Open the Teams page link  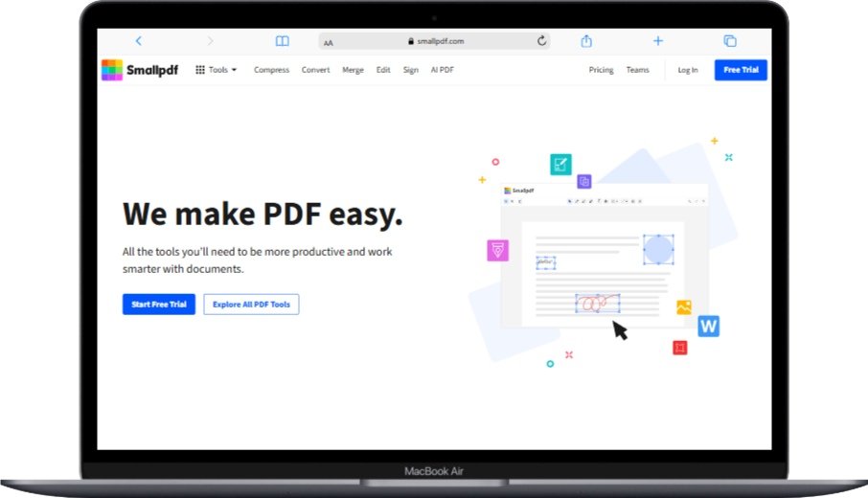(638, 70)
